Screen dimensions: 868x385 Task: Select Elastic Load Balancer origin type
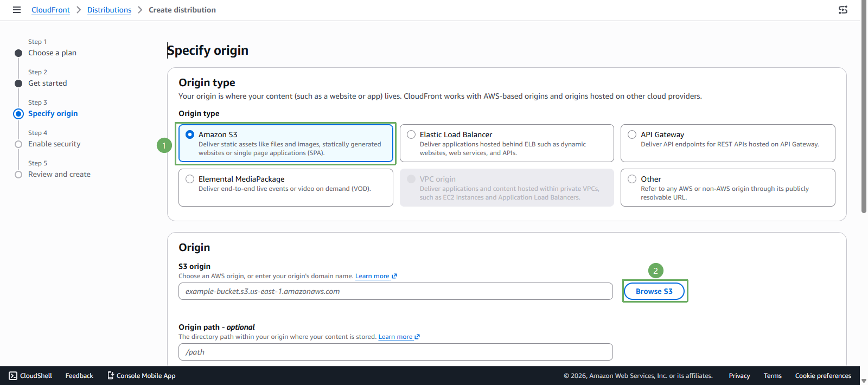507,143
